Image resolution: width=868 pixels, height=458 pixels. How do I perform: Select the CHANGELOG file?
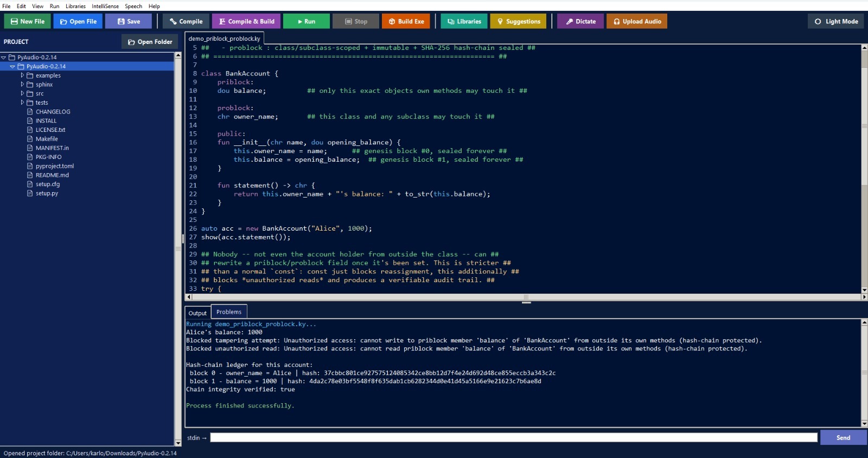pyautogui.click(x=53, y=112)
